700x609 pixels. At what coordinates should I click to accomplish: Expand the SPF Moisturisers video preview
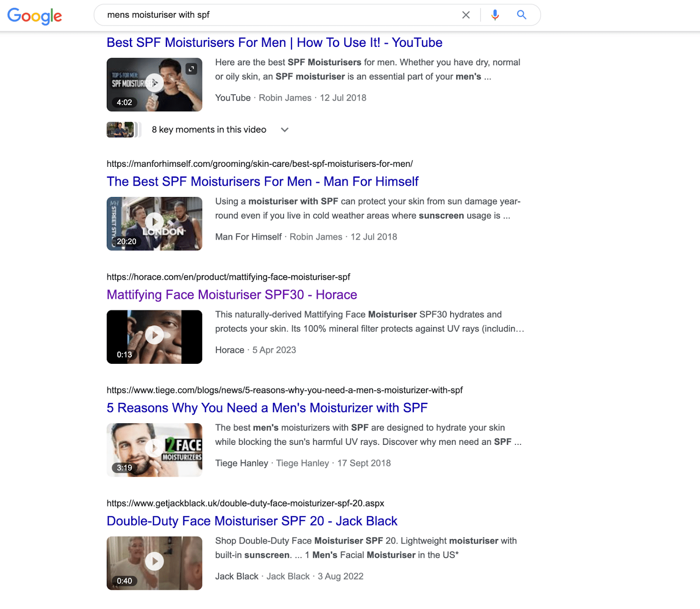(x=191, y=69)
